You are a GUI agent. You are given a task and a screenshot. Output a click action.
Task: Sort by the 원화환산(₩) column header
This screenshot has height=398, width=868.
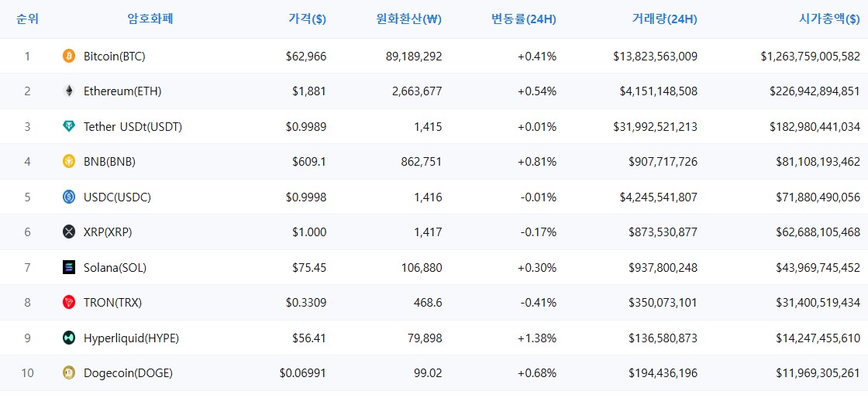click(x=408, y=19)
